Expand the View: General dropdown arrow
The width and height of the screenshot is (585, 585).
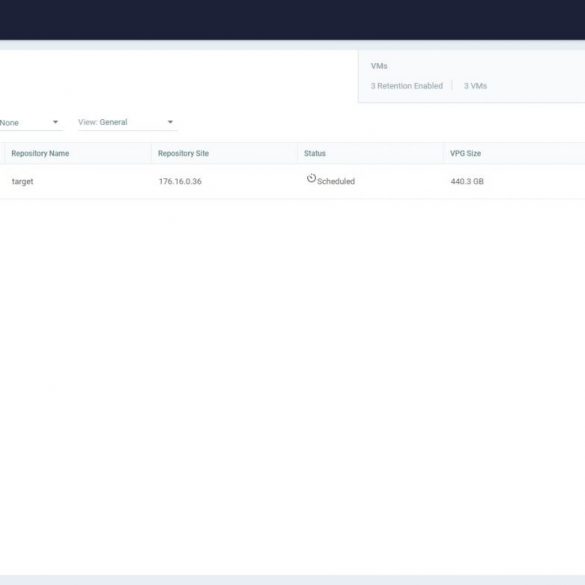click(x=170, y=122)
